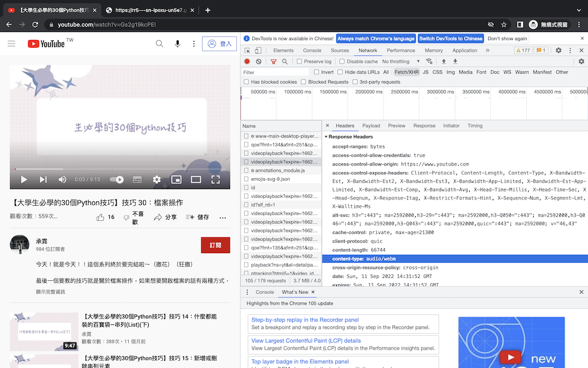Click the Don't show again button
588x368 pixels.
507,39
